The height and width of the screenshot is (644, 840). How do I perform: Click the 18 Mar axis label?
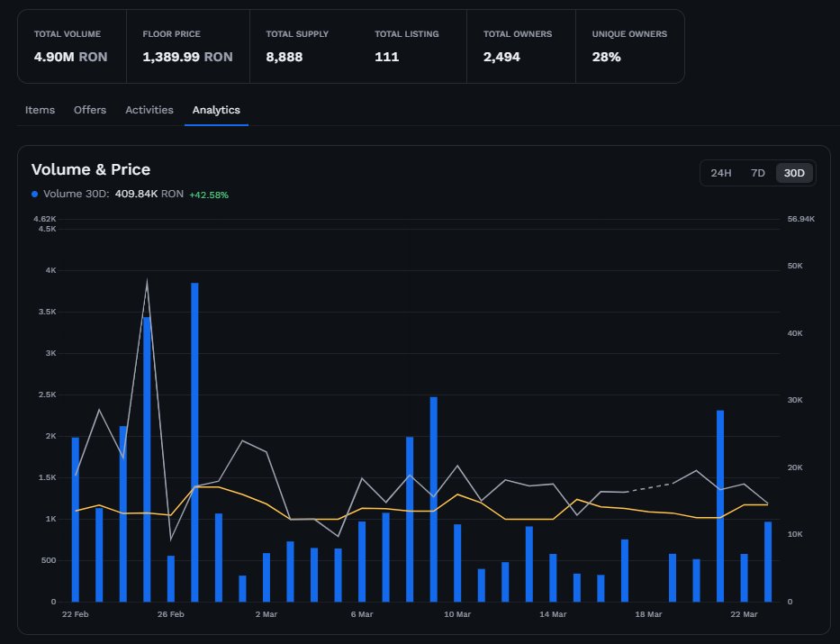click(x=649, y=614)
